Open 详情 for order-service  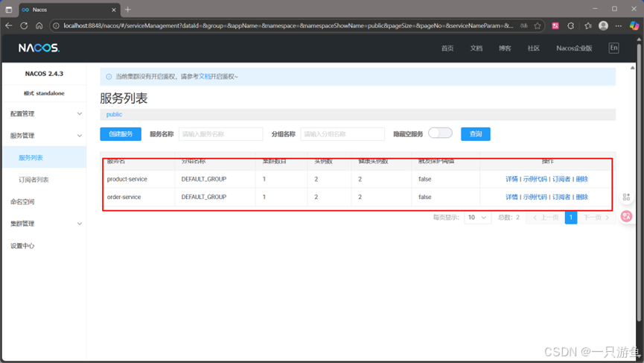(x=511, y=197)
